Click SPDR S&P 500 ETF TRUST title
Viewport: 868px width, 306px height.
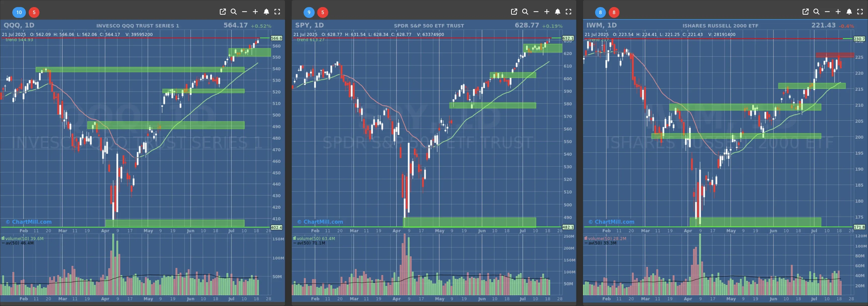[429, 26]
